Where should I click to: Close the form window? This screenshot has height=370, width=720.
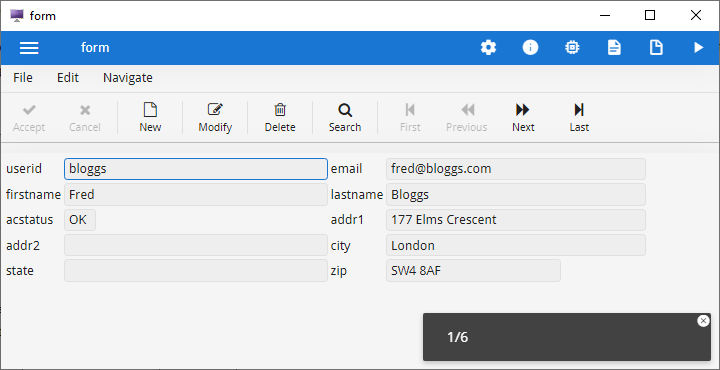coord(696,16)
